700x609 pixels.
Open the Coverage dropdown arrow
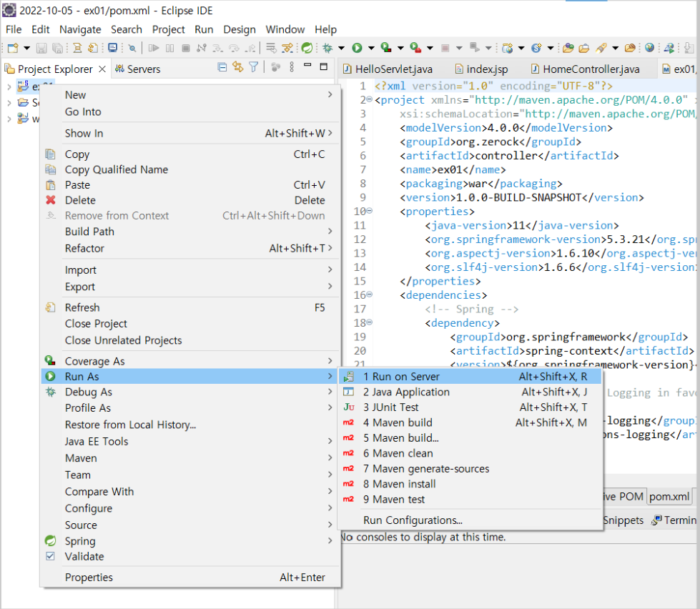tap(400, 48)
